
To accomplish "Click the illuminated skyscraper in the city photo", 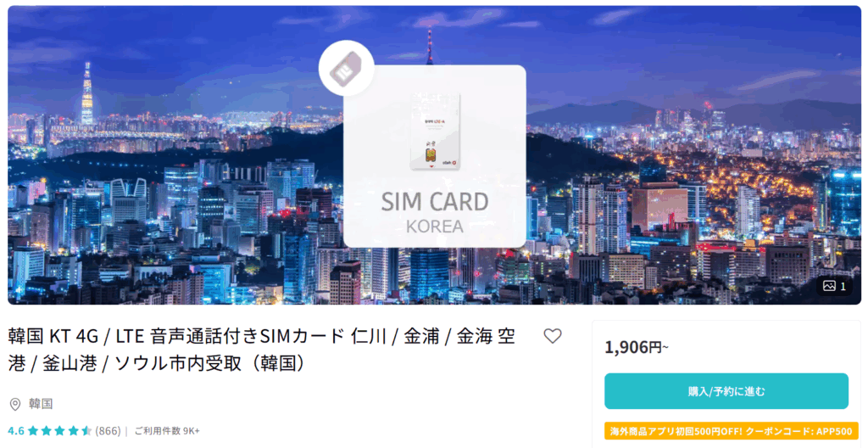I will point(87,94).
